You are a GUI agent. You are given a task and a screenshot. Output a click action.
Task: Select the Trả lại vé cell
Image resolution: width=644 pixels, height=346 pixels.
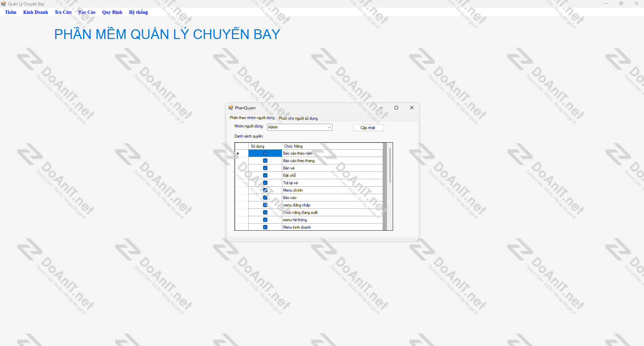332,183
